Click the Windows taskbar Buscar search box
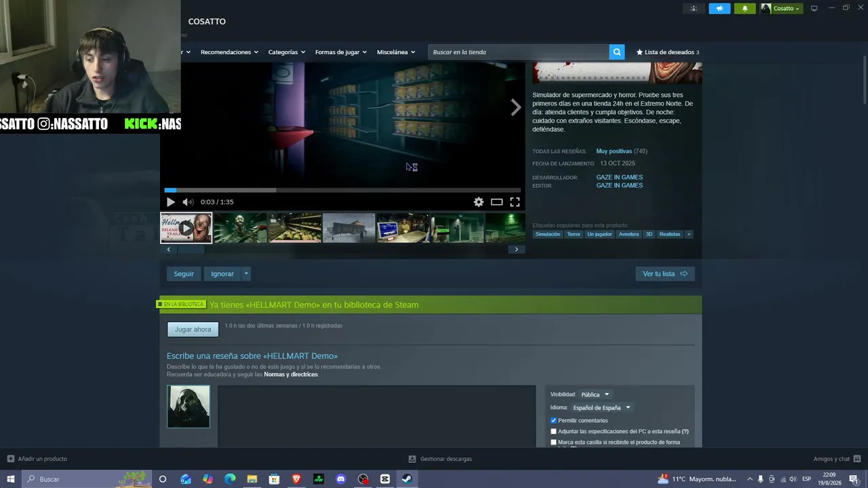The height and width of the screenshot is (488, 868). tap(88, 479)
